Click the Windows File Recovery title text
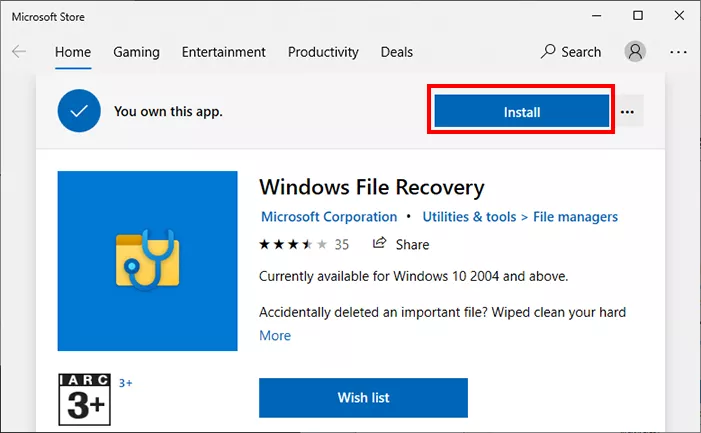701x433 pixels. (x=372, y=187)
